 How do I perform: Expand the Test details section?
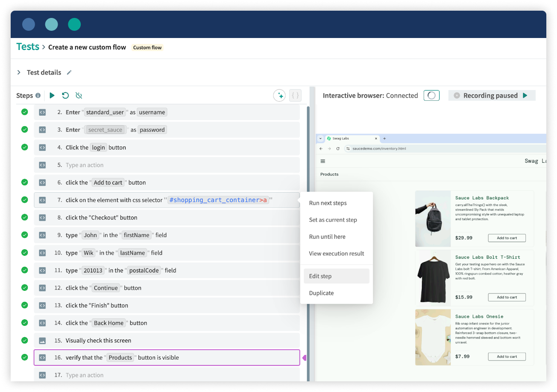coord(19,72)
